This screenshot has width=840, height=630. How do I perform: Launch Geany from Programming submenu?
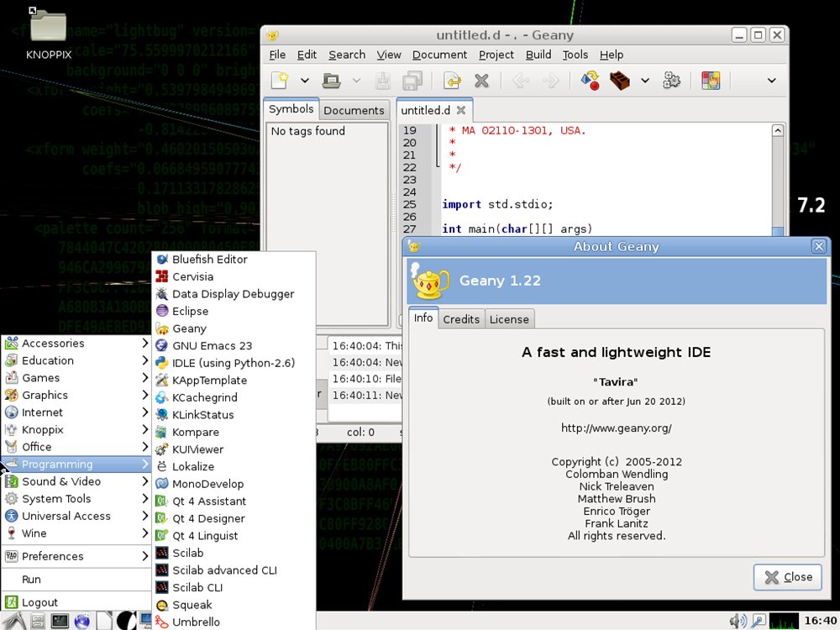[x=234, y=328]
